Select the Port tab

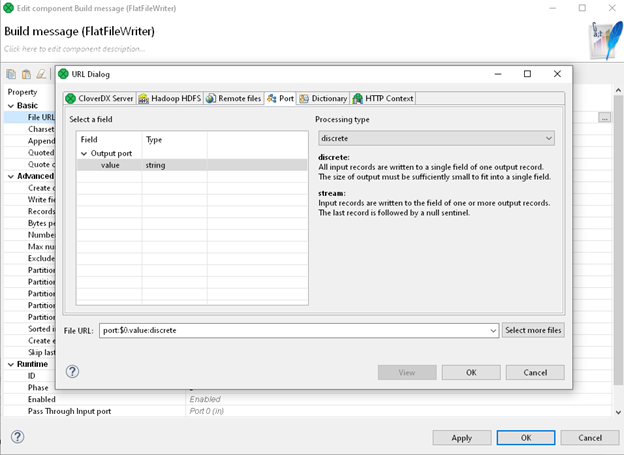[x=281, y=98]
